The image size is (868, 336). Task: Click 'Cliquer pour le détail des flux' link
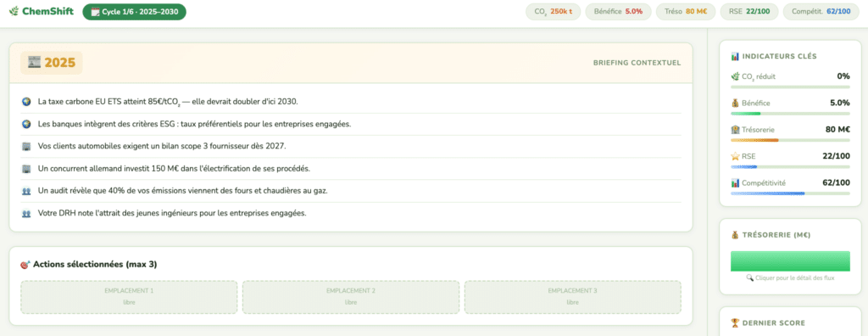[x=790, y=277]
